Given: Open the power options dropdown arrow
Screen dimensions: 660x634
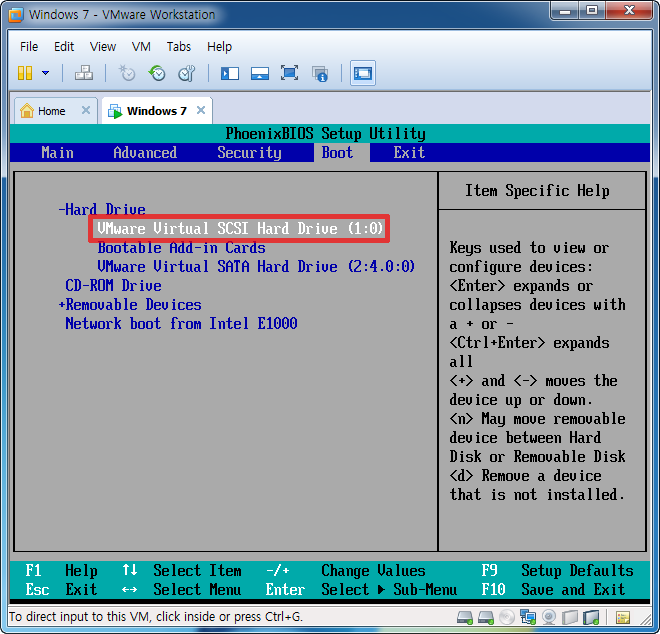Looking at the screenshot, I should click(x=45, y=73).
